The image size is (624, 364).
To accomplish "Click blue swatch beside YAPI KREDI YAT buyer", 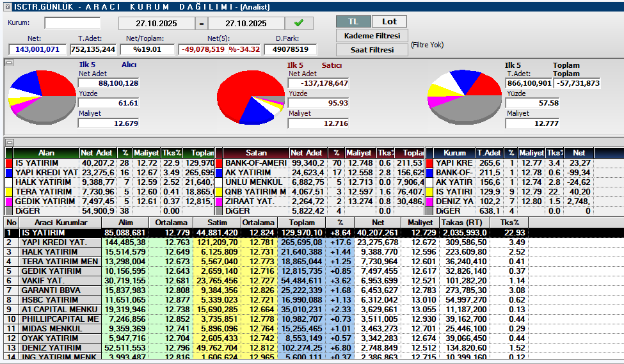I will pyautogui.click(x=9, y=173).
